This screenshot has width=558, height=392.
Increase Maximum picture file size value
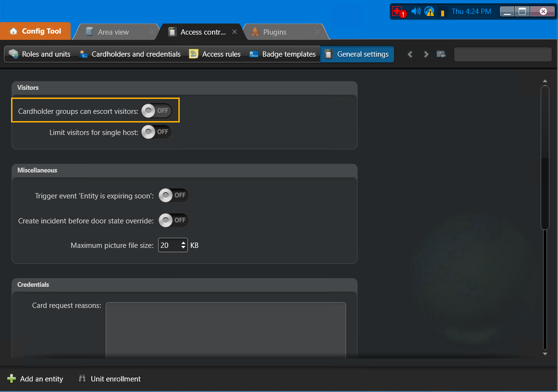coord(183,243)
